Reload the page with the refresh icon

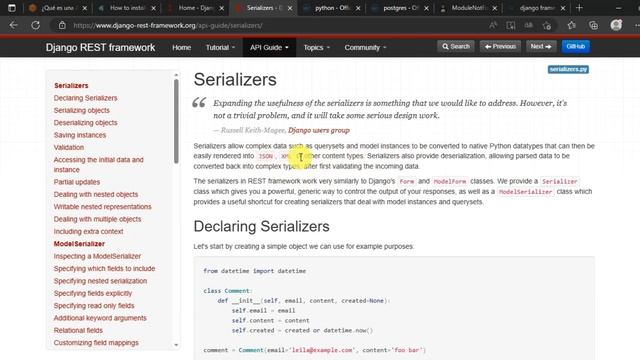(36, 25)
